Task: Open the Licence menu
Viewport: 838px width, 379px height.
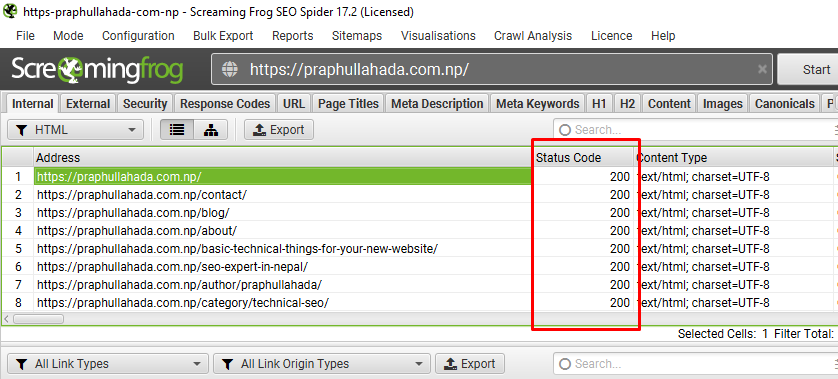Action: [611, 36]
